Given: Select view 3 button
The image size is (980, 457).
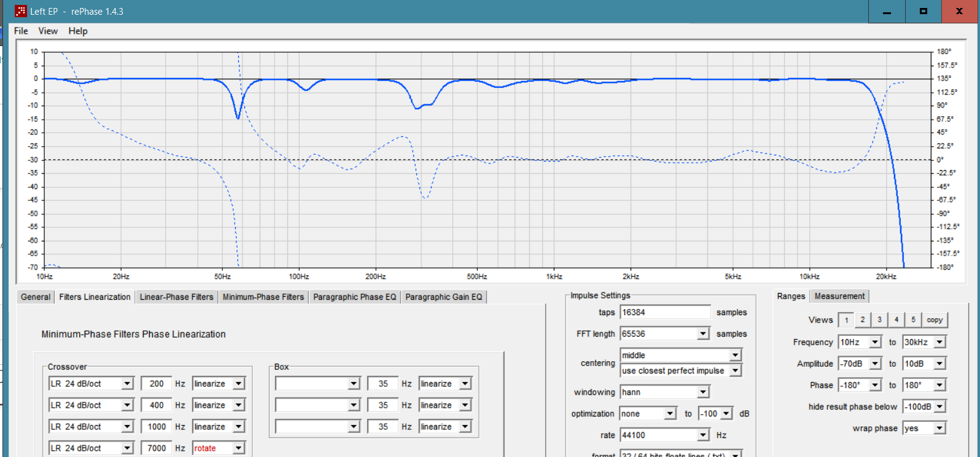Looking at the screenshot, I should [879, 320].
